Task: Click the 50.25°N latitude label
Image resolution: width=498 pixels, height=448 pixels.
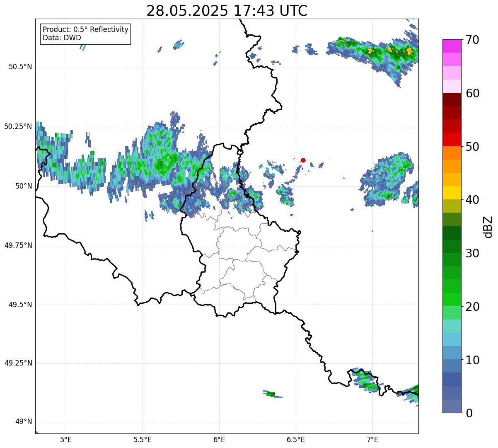Action: tap(18, 126)
